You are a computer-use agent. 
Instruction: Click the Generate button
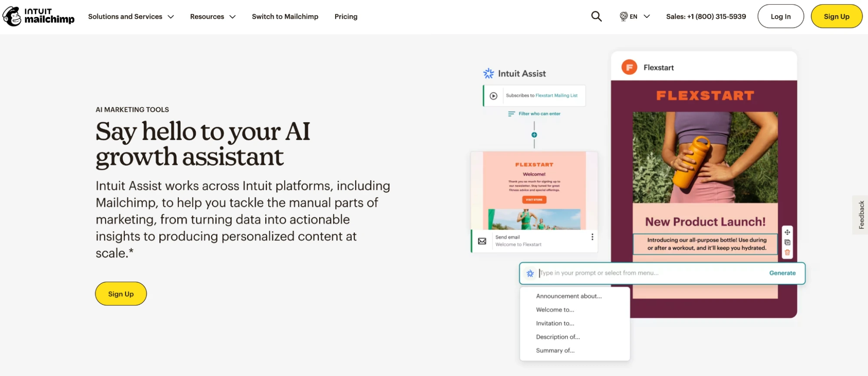pyautogui.click(x=782, y=273)
